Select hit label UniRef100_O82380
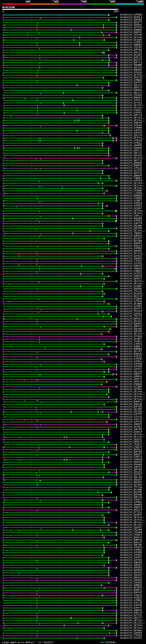146x644 pixels. [x=131, y=155]
